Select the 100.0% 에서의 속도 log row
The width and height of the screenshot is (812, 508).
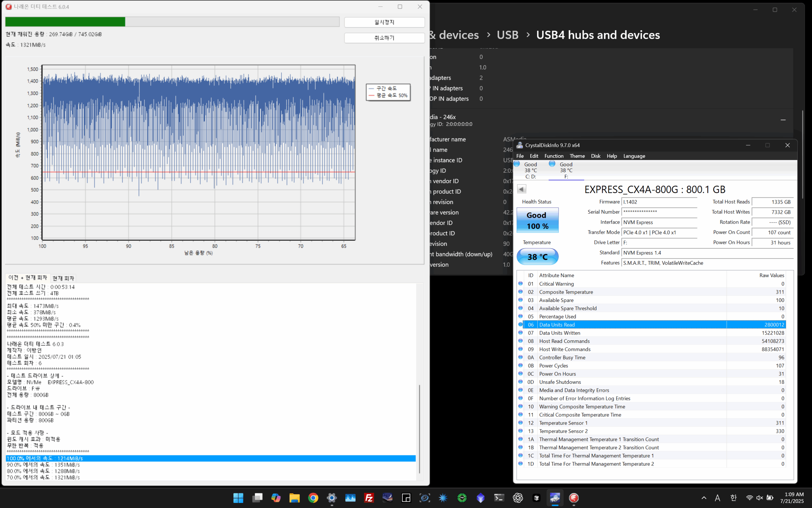(211, 458)
